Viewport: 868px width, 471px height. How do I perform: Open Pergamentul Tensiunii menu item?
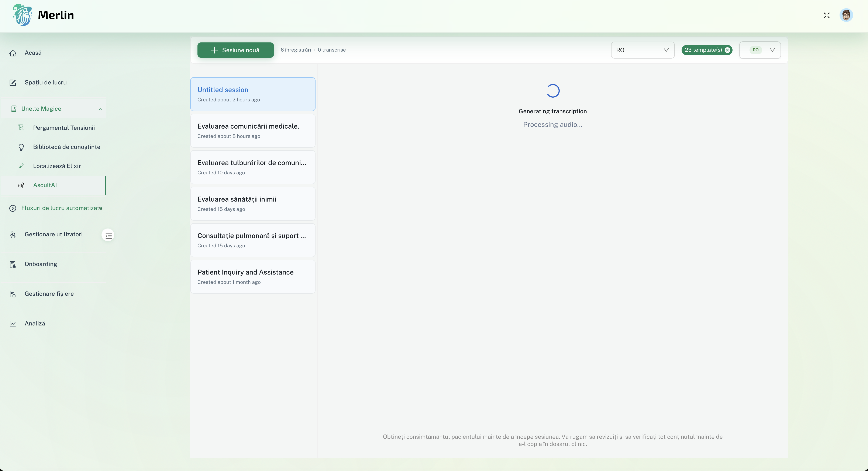coord(64,128)
